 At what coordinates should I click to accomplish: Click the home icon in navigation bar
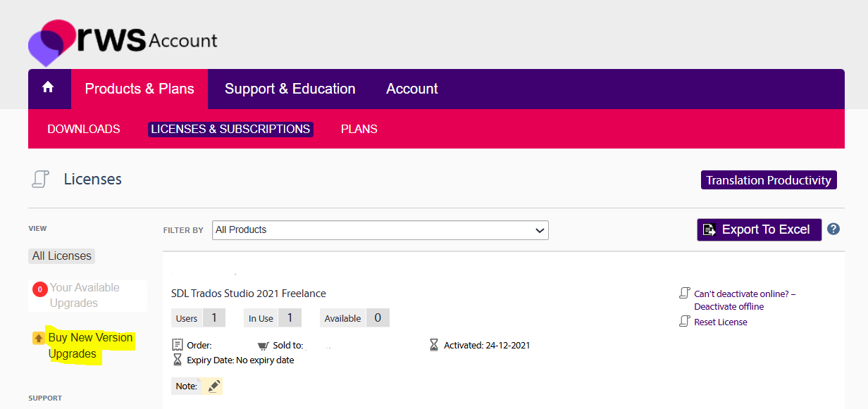pyautogui.click(x=48, y=87)
